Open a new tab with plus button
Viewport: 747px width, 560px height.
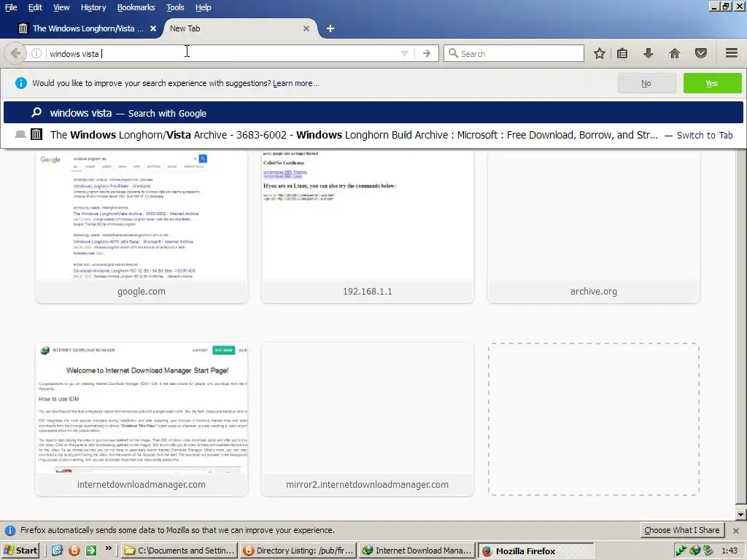pyautogui.click(x=330, y=28)
